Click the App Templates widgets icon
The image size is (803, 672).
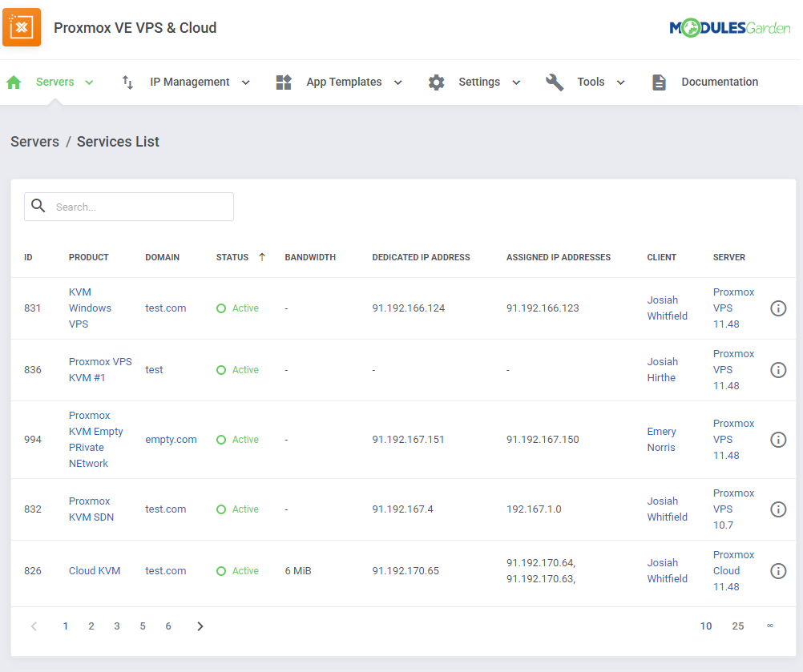pos(284,82)
